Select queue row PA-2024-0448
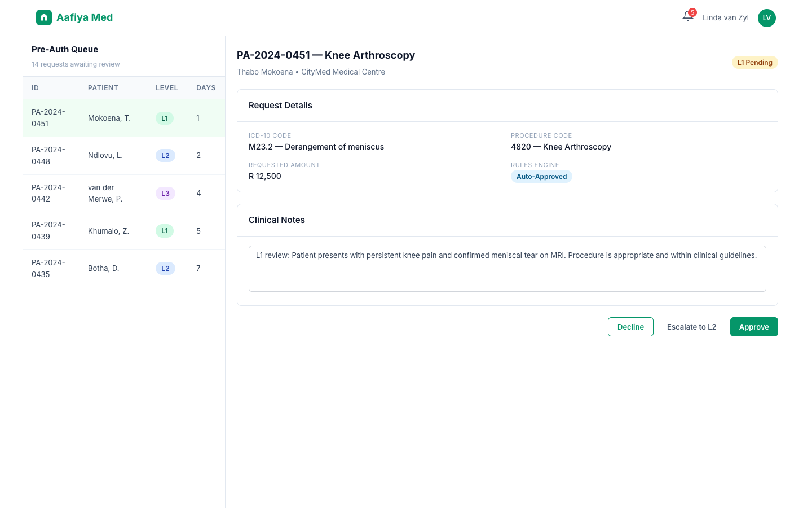The width and height of the screenshot is (812, 508). coord(124,156)
